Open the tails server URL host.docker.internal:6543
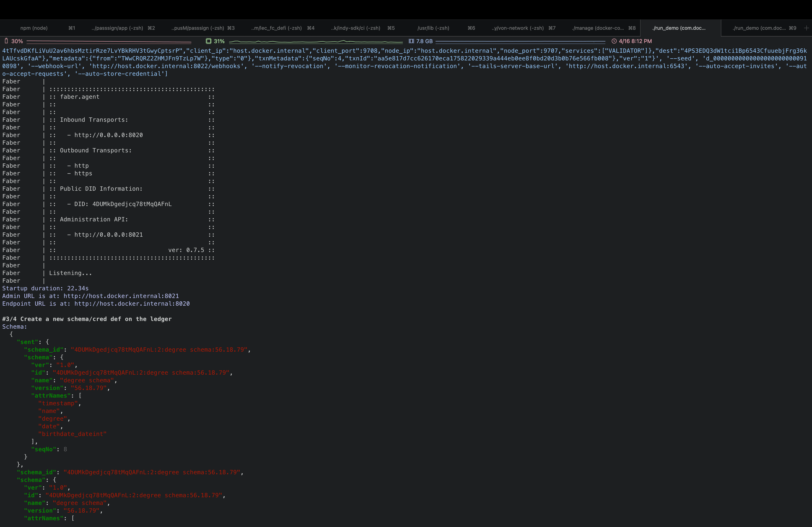 pos(626,66)
